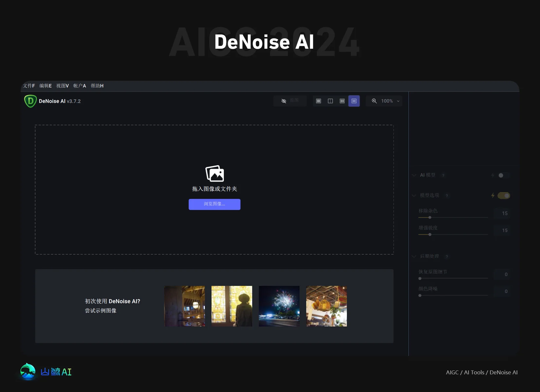The image size is (540, 392).
Task: Click the lightning icon in 模型选项 row
Action: (x=493, y=196)
